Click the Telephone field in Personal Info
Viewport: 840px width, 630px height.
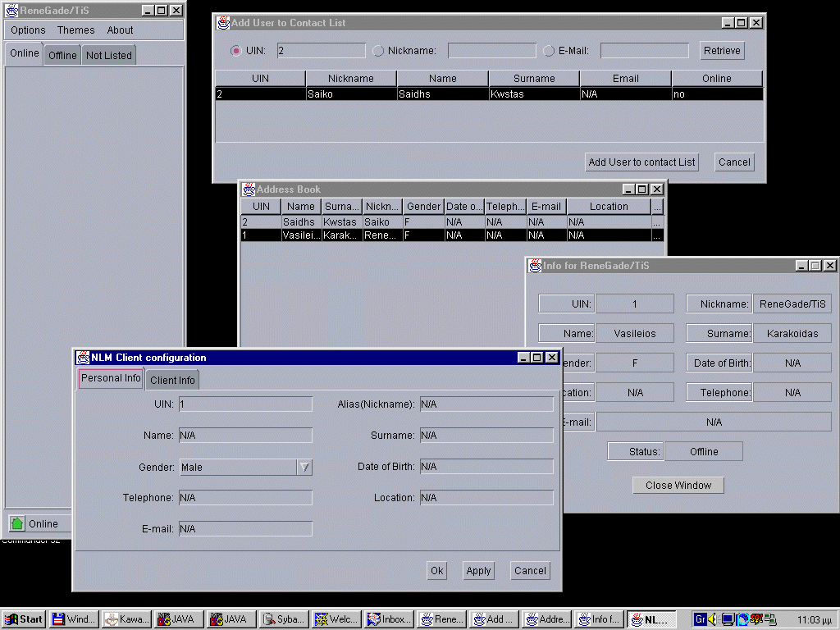(x=245, y=498)
